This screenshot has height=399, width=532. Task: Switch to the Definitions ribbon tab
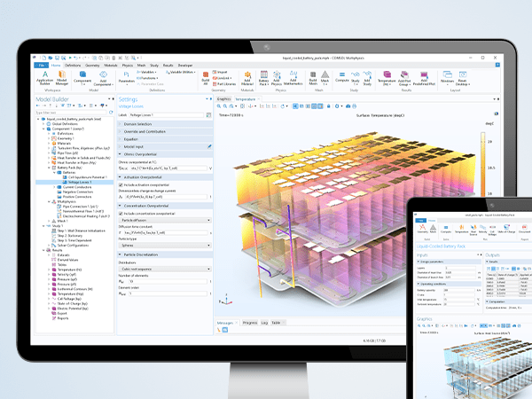[x=73, y=65]
